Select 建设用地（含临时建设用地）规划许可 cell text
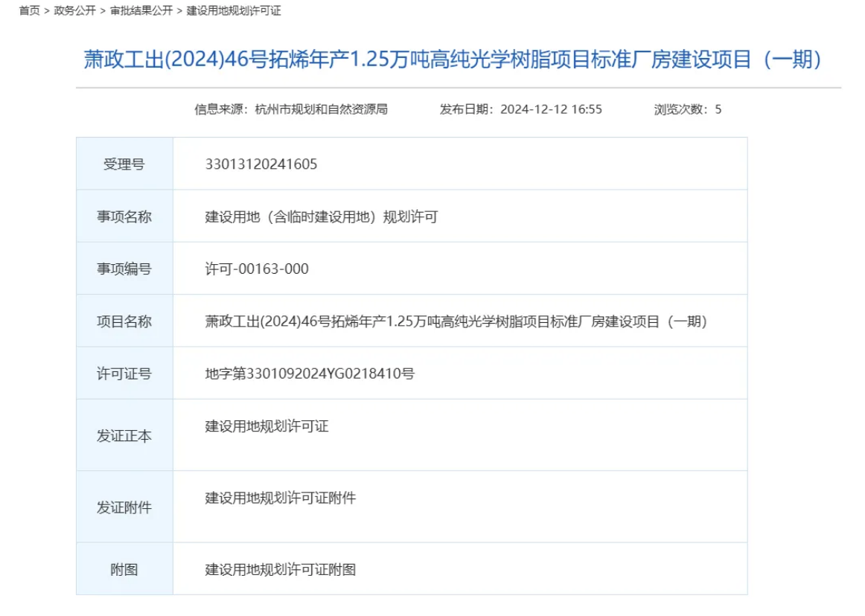865x616 pixels. coord(322,216)
